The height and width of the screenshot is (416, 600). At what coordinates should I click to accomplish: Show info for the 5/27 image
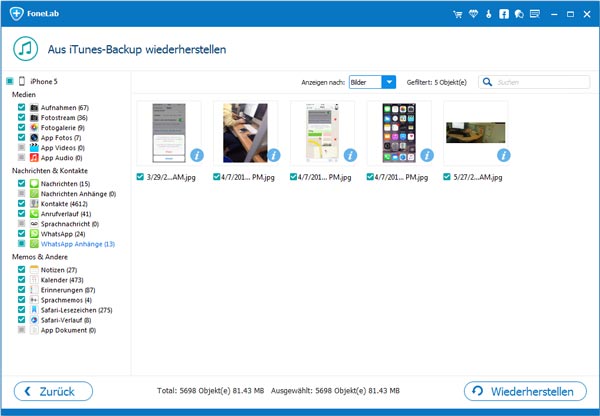[x=504, y=155]
